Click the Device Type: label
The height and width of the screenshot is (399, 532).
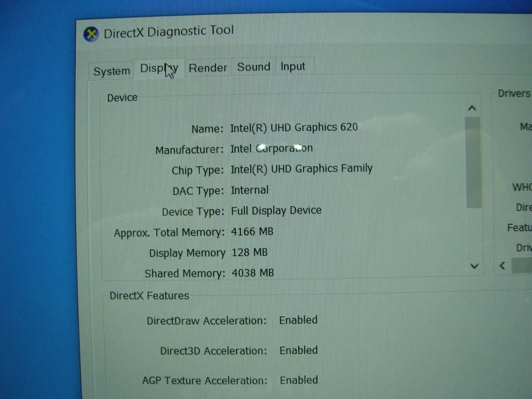click(193, 212)
